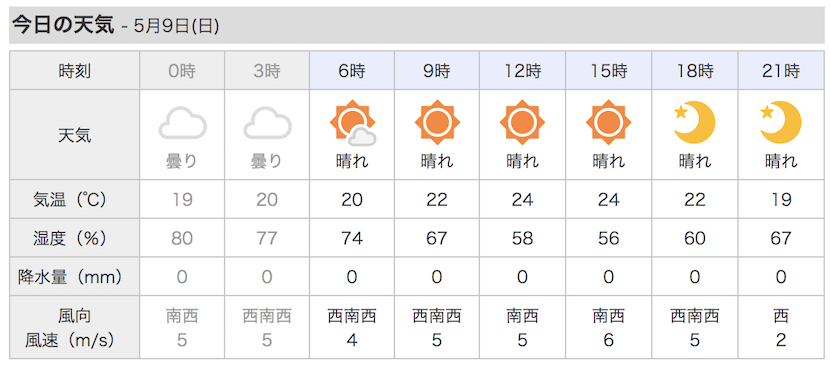
Task: Select the 12時 column header
Action: pos(522,70)
